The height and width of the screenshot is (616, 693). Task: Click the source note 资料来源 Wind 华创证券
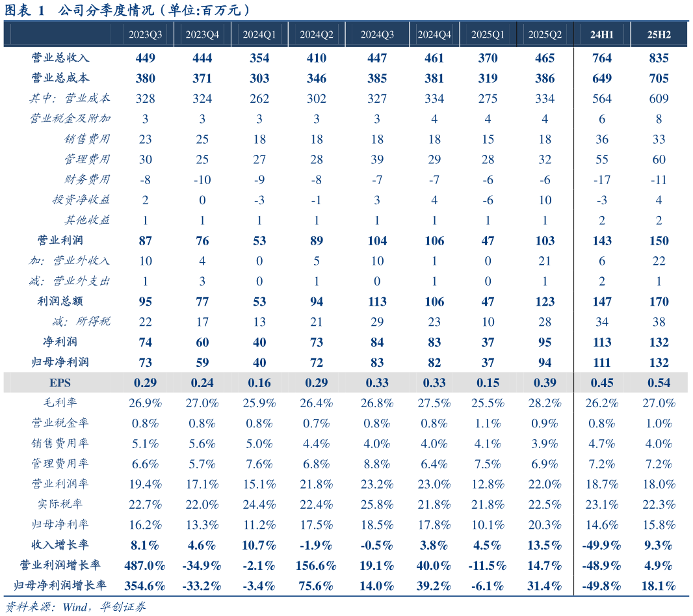[x=75, y=607]
